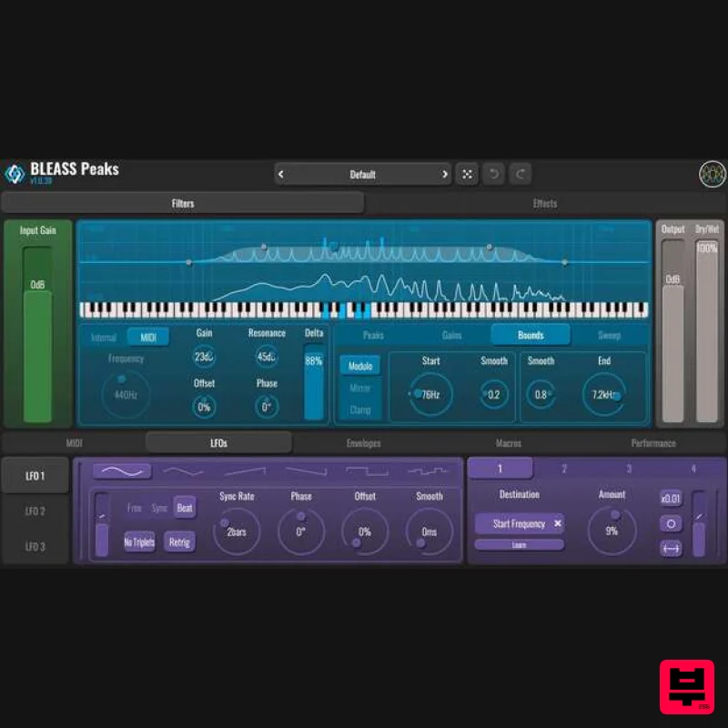Set LFO rate mode to Free
This screenshot has width=728, height=728.
click(x=134, y=508)
